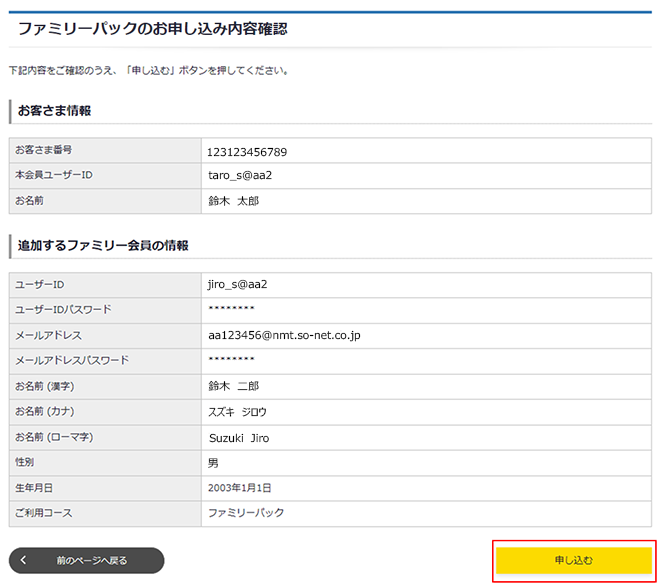The image size is (660, 588).
Task: Click the masked メールアドレスパスワード value
Action: coord(231,361)
